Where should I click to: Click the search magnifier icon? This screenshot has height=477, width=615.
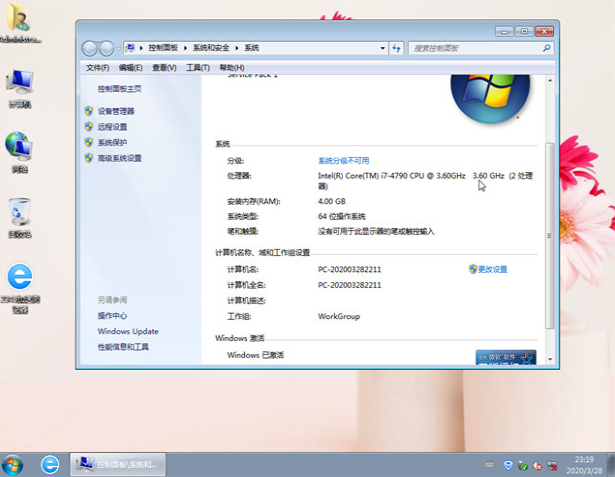[x=546, y=48]
